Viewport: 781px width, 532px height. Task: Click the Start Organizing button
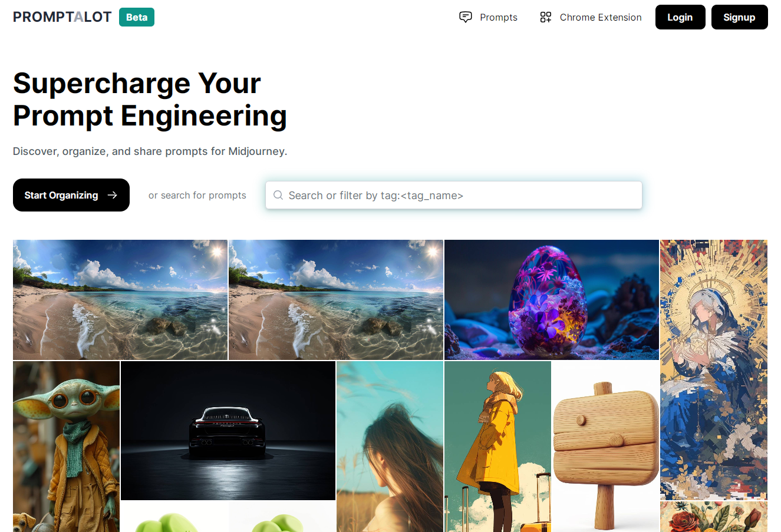pyautogui.click(x=71, y=195)
